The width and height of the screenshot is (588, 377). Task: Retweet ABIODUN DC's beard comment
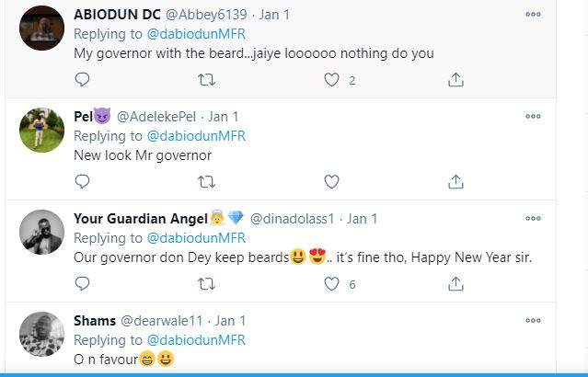pyautogui.click(x=207, y=80)
